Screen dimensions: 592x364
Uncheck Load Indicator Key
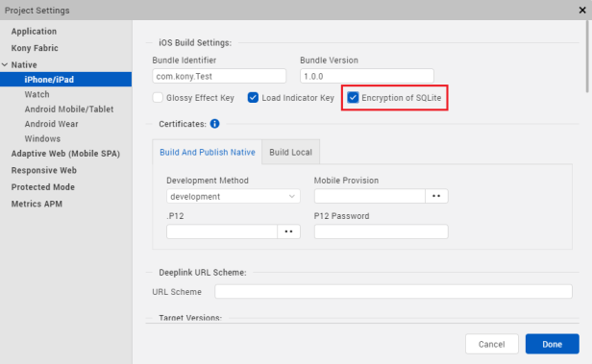coord(253,98)
